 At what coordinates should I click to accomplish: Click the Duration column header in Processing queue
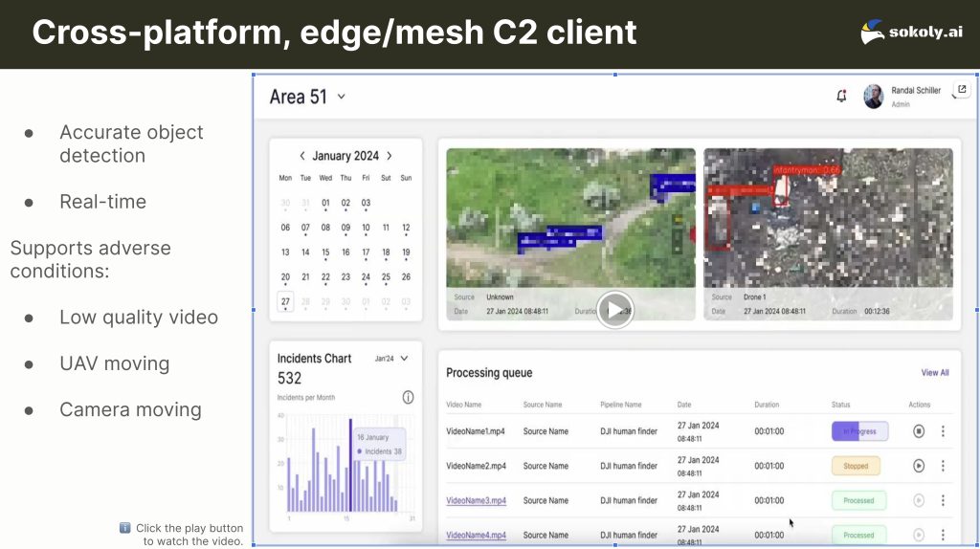pyautogui.click(x=767, y=405)
